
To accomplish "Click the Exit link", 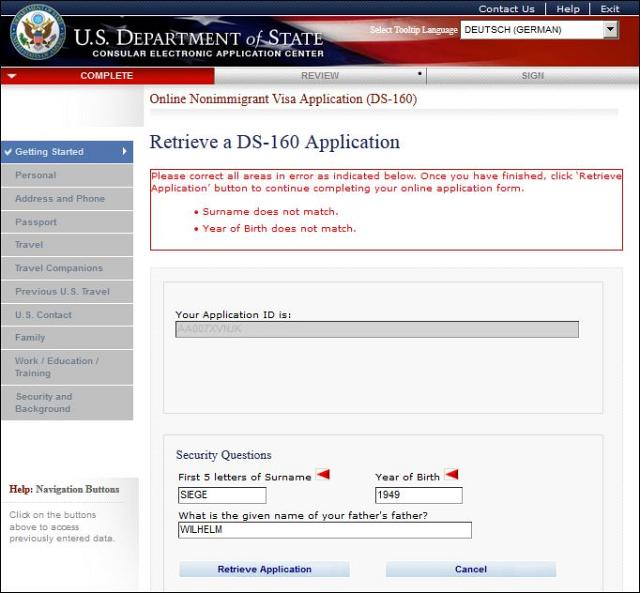I will coord(610,9).
